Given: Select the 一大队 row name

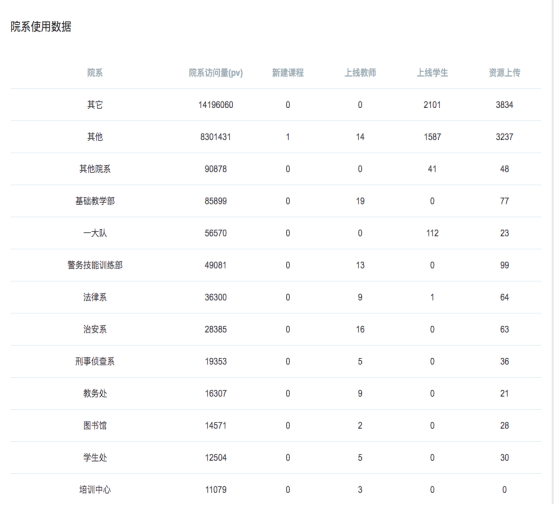Looking at the screenshot, I should tap(95, 233).
